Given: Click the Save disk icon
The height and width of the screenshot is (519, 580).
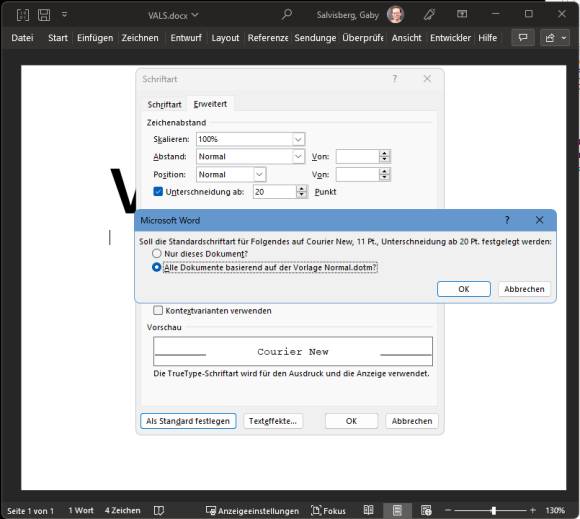Looking at the screenshot, I should [44, 15].
